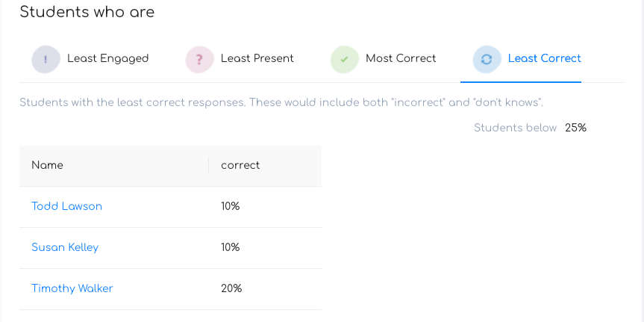
Task: Open Susan Kelley's student profile link
Action: point(65,247)
